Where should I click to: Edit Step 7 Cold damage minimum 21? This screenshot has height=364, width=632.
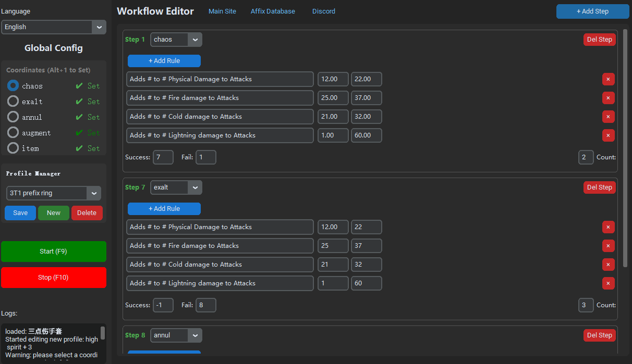coord(333,265)
